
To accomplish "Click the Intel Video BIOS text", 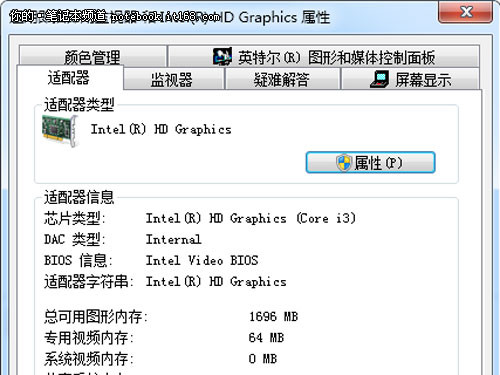I will (x=202, y=260).
